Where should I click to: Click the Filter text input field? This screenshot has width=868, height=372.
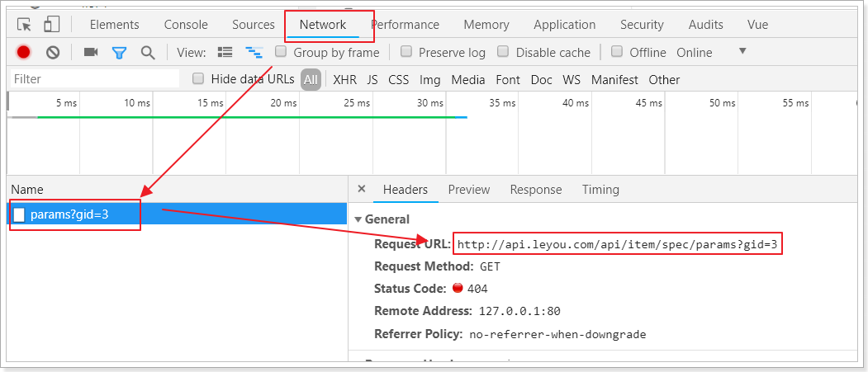(x=95, y=79)
